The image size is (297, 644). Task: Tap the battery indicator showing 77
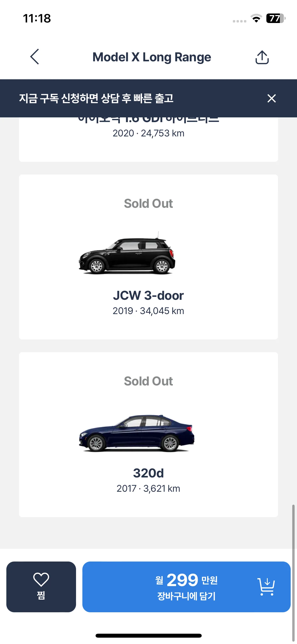coord(276,18)
